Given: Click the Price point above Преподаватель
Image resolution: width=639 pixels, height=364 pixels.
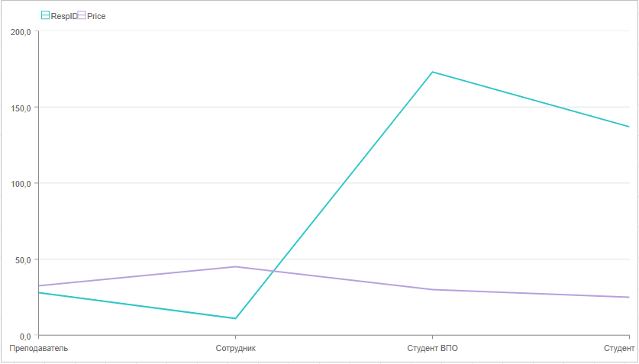Looking at the screenshot, I should click(x=39, y=285).
